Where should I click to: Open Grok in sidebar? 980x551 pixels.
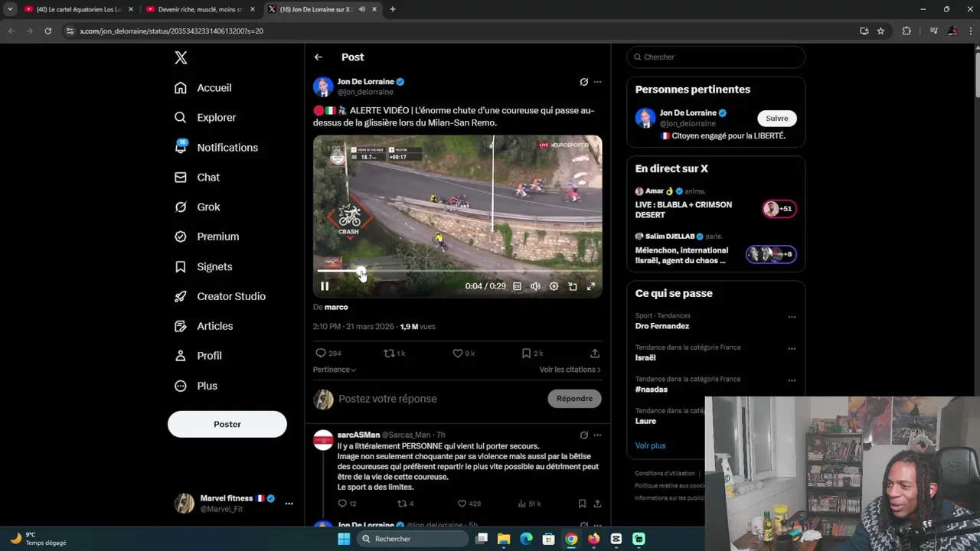[x=198, y=207]
